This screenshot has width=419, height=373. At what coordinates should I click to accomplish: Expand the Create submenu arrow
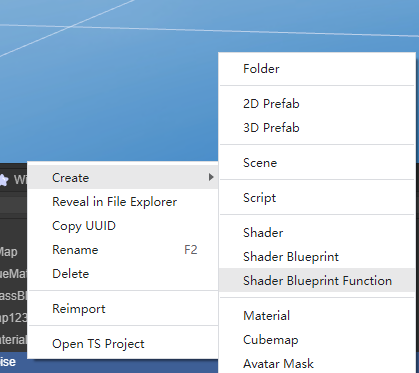click(211, 177)
